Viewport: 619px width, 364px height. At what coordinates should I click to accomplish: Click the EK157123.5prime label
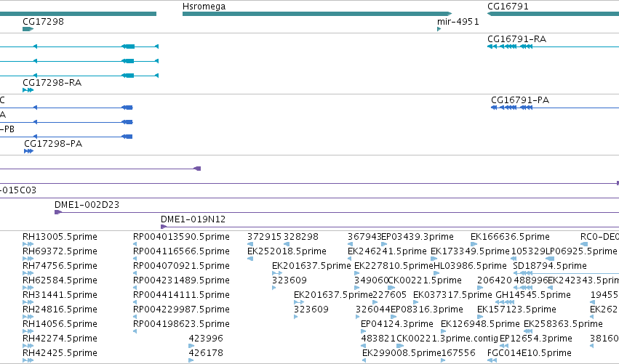pyautogui.click(x=516, y=310)
